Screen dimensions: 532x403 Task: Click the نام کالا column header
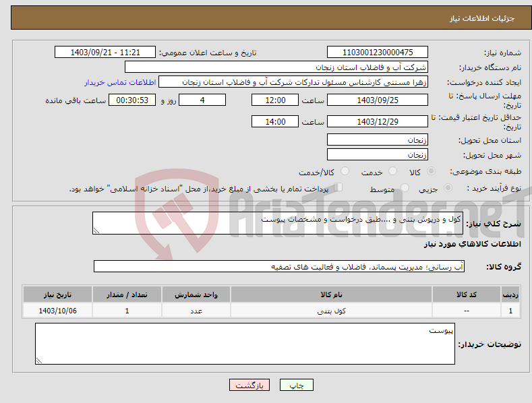(331, 294)
